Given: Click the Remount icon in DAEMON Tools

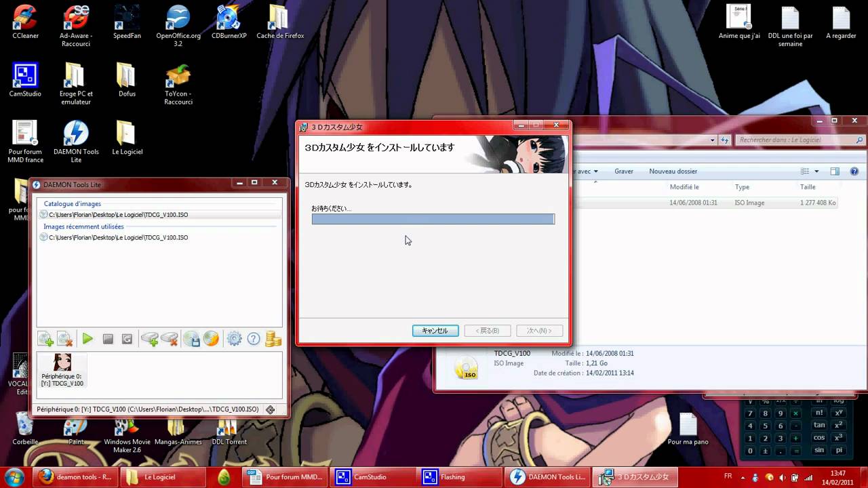Looking at the screenshot, I should point(127,339).
